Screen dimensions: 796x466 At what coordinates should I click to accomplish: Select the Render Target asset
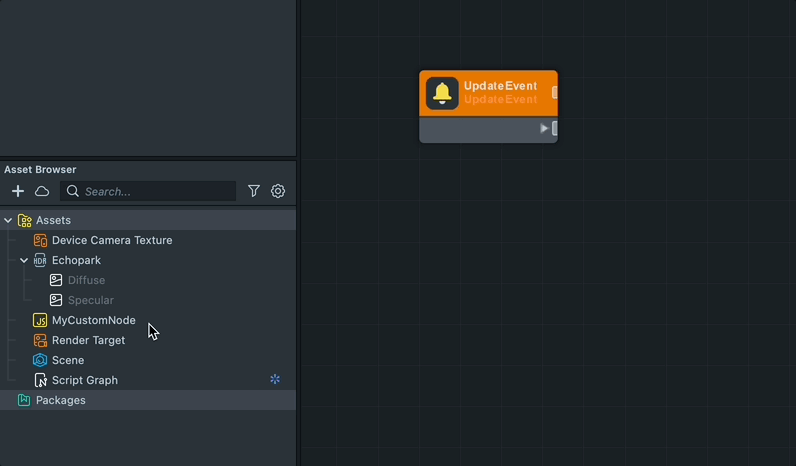click(88, 340)
